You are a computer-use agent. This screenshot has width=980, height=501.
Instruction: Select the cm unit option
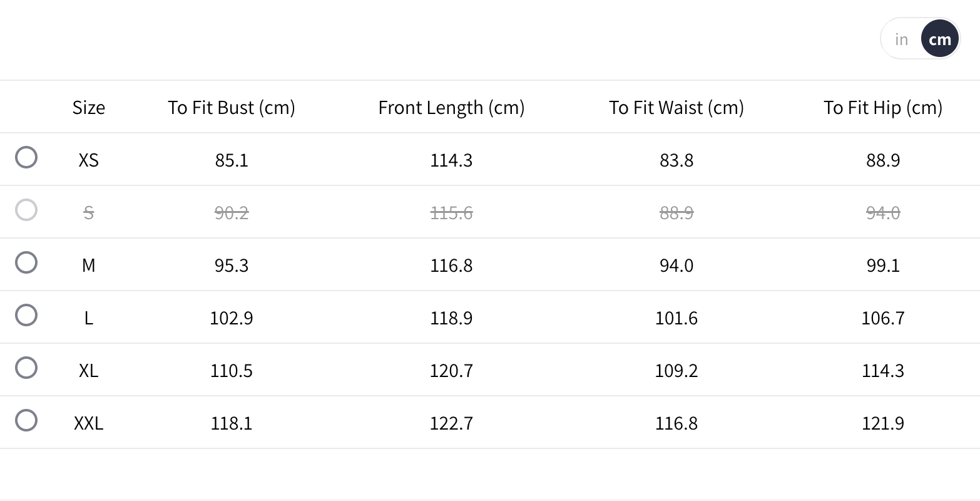939,39
